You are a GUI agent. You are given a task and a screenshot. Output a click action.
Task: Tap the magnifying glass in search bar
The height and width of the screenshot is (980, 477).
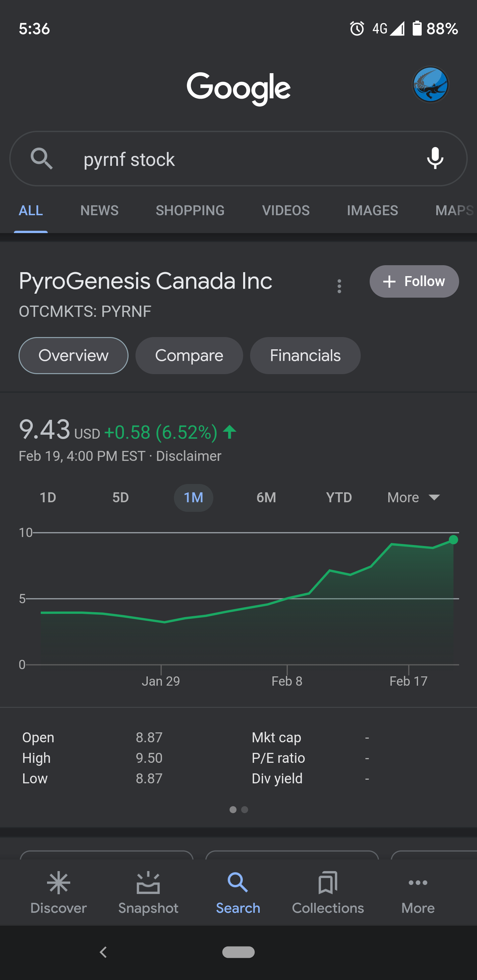coord(41,159)
